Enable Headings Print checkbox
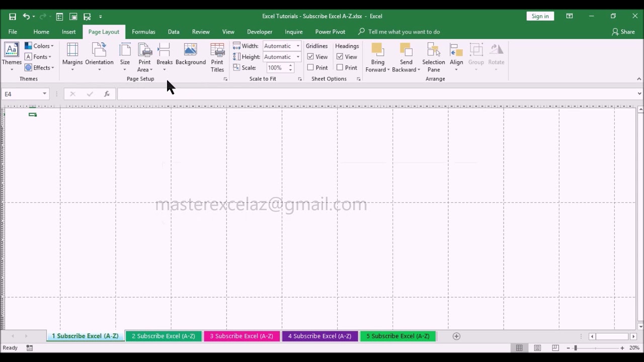This screenshot has height=362, width=644. coord(340,67)
